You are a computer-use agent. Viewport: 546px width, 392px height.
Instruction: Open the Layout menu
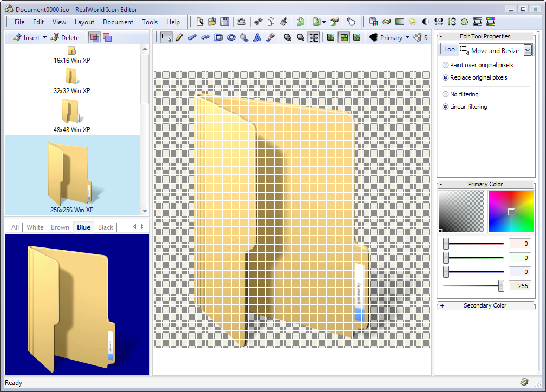(x=84, y=22)
